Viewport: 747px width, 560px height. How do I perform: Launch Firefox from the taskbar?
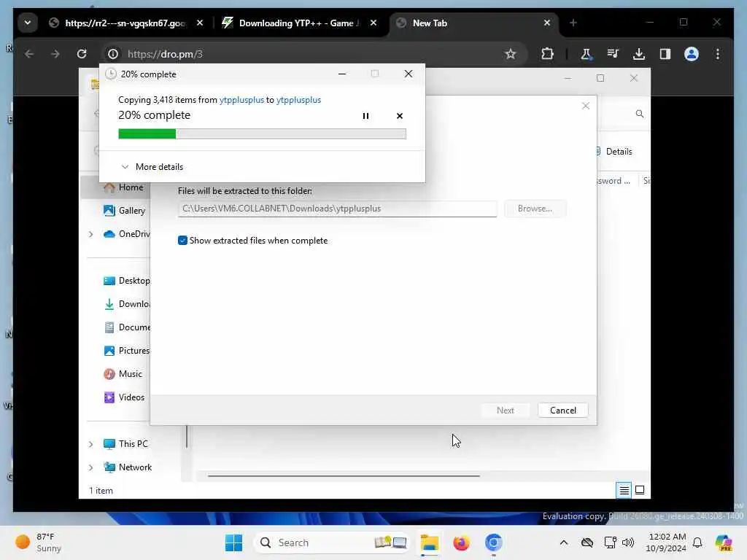tap(461, 542)
